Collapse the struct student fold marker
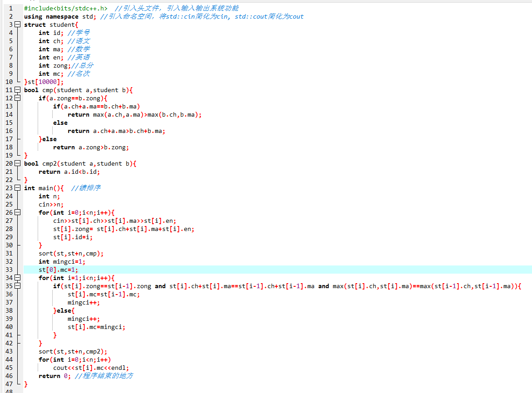The width and height of the screenshot is (532, 393). click(18, 25)
